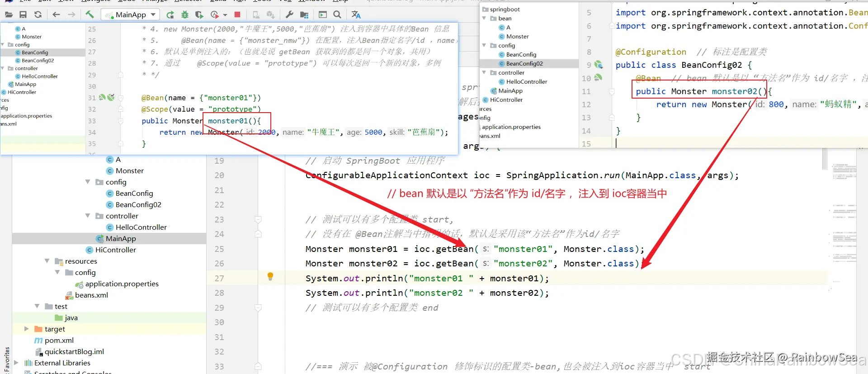The height and width of the screenshot is (374, 868).
Task: Click the Profiler run icon with clock
Action: tap(214, 14)
